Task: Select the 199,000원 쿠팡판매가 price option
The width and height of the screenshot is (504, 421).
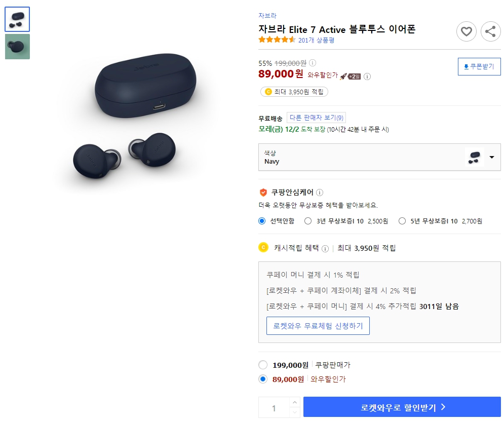Action: click(x=263, y=364)
